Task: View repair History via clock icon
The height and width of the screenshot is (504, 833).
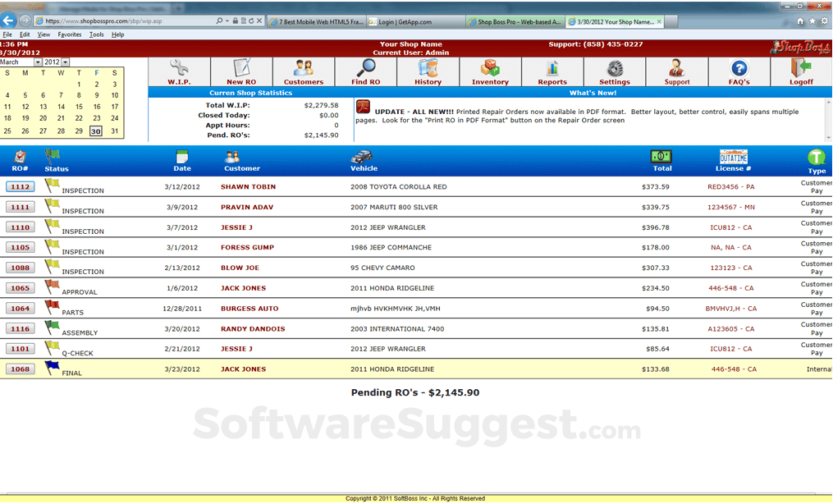Action: tap(428, 66)
